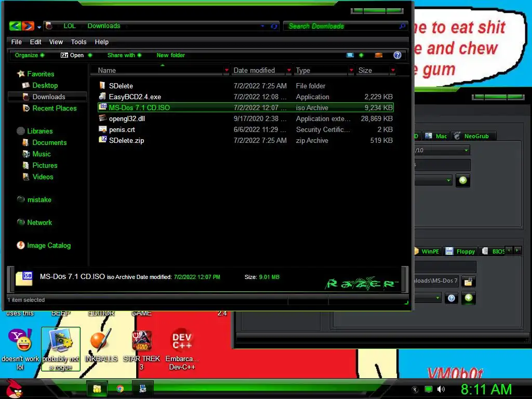Click EasyBCD blue help button next to dropdown

click(451, 298)
